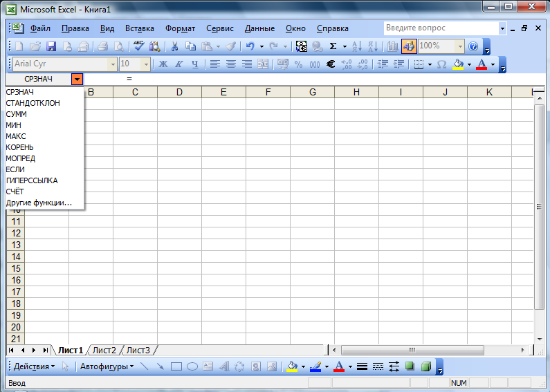Switch to the Лист2 sheet tab
The width and height of the screenshot is (550, 392).
pyautogui.click(x=104, y=351)
